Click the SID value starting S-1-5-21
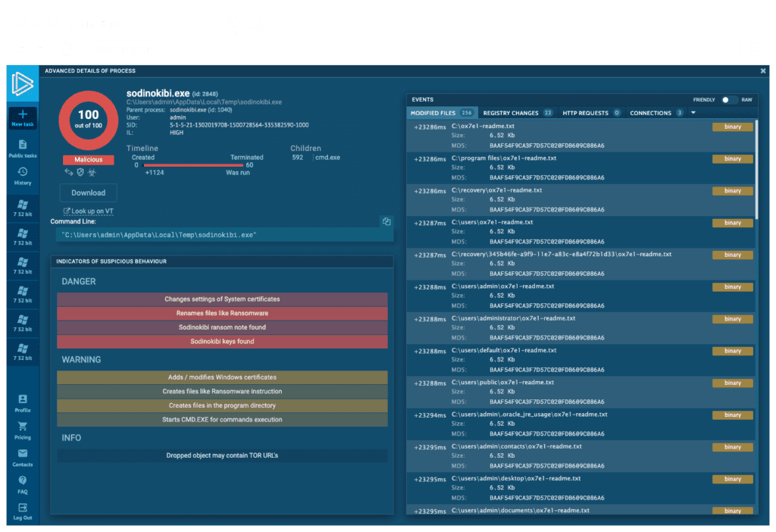Image resolution: width=776 pixels, height=532 pixels. point(239,125)
